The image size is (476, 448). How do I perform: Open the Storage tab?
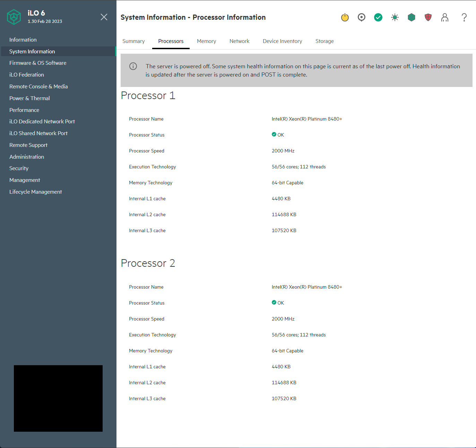click(324, 41)
